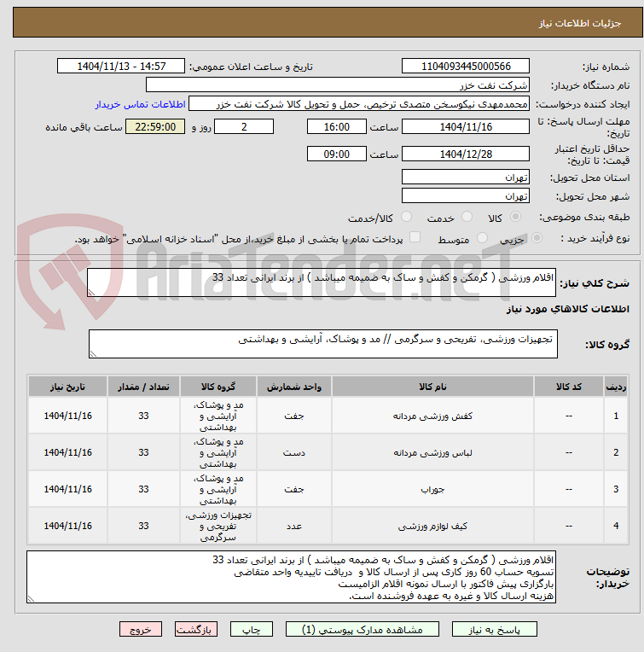Select the 'متوسط' purchase type radio
The width and height of the screenshot is (644, 652).
click(482, 238)
